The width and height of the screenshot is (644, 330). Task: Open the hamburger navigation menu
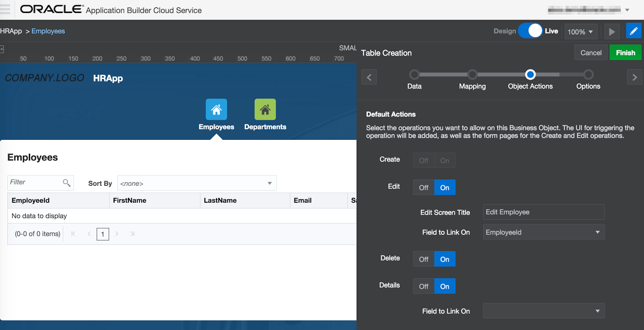[x=4, y=10]
